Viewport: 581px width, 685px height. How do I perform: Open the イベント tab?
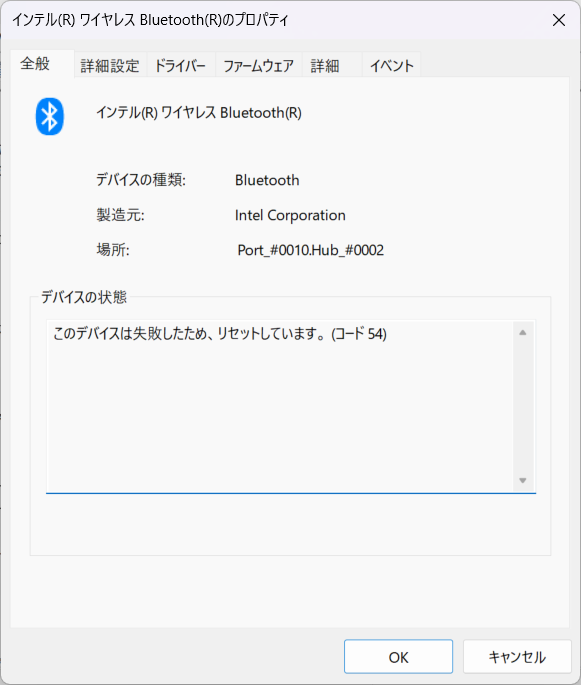pyautogui.click(x=391, y=66)
